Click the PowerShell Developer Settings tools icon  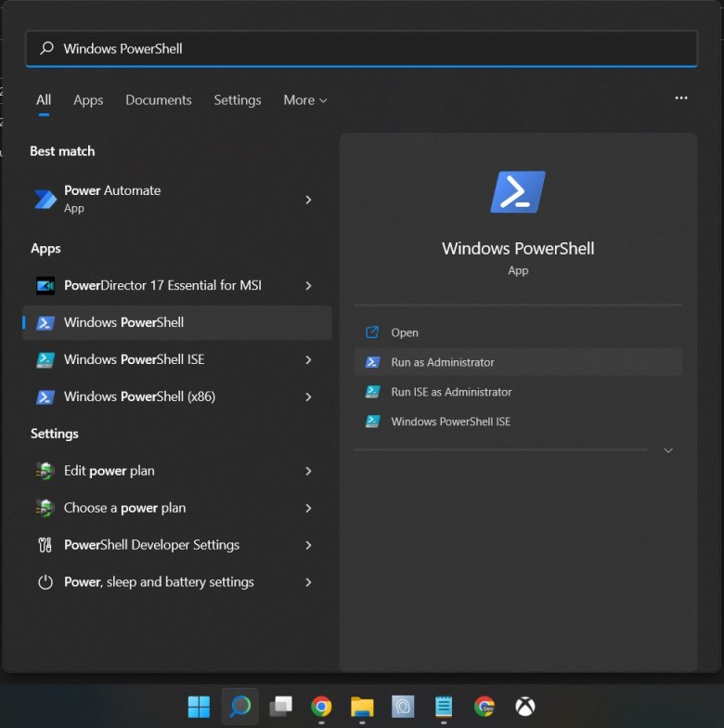pos(45,545)
